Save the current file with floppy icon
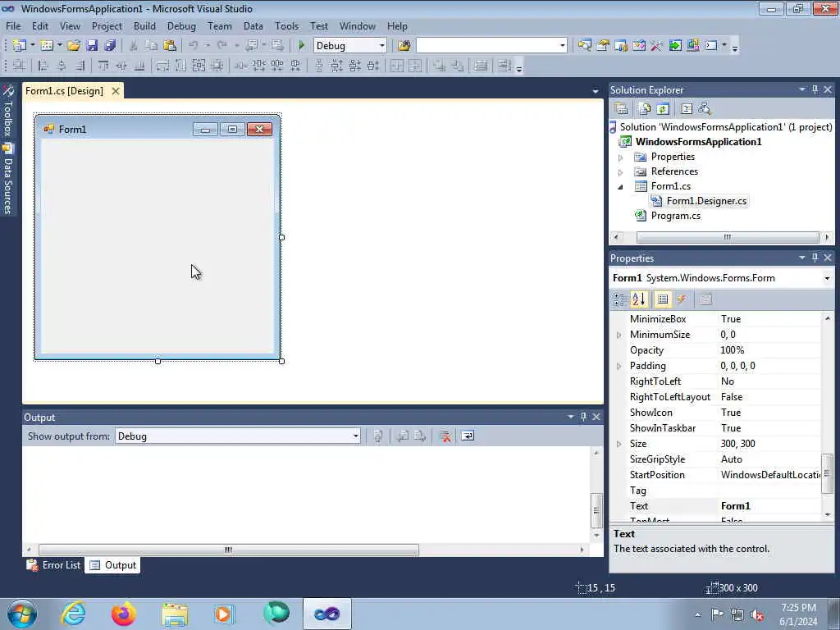This screenshot has width=840, height=630. (92, 46)
